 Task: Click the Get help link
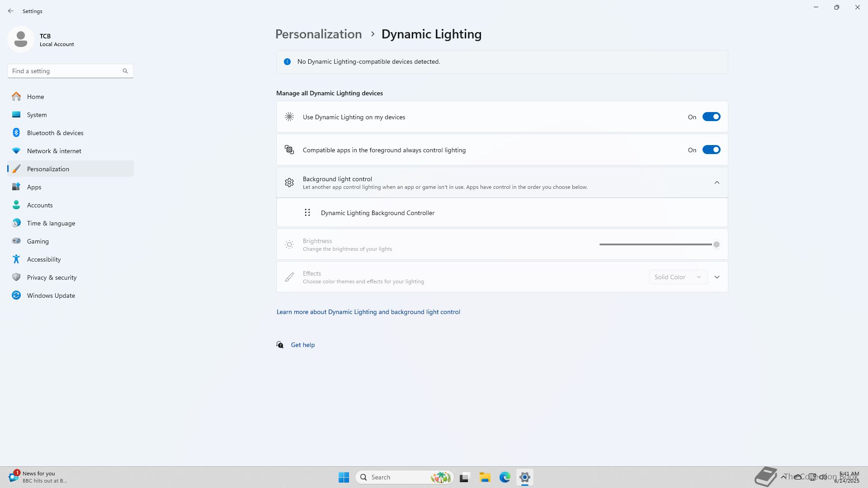pyautogui.click(x=302, y=345)
